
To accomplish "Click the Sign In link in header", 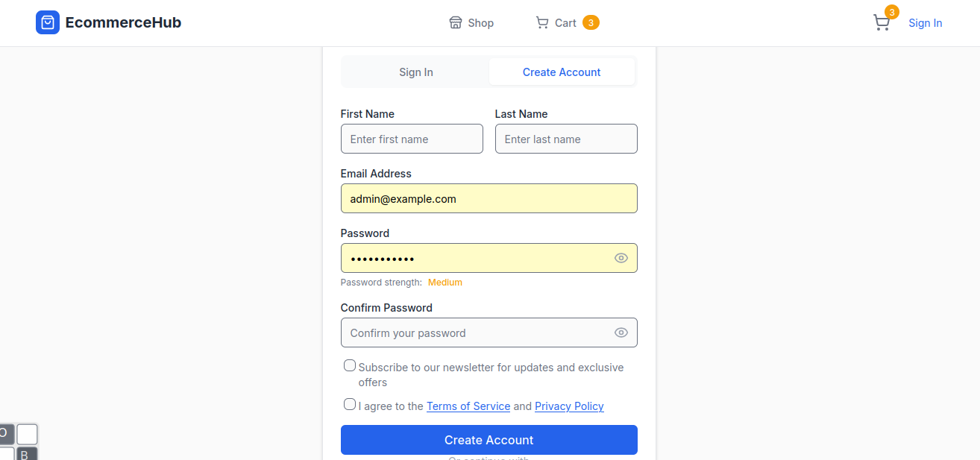I will (x=925, y=23).
